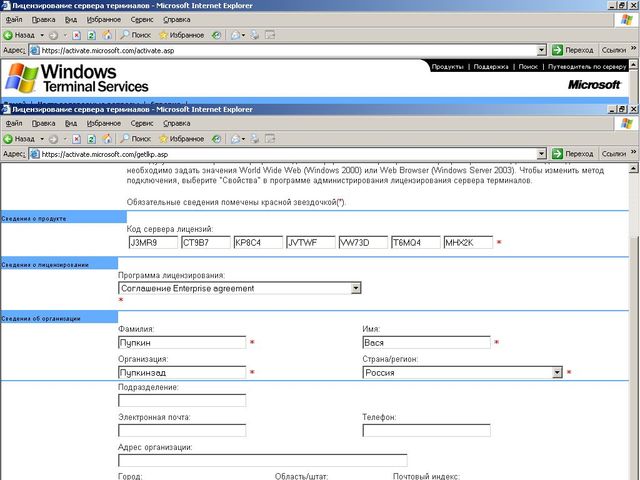
Task: Click Фамилия field with Пупкин
Action: point(182,342)
